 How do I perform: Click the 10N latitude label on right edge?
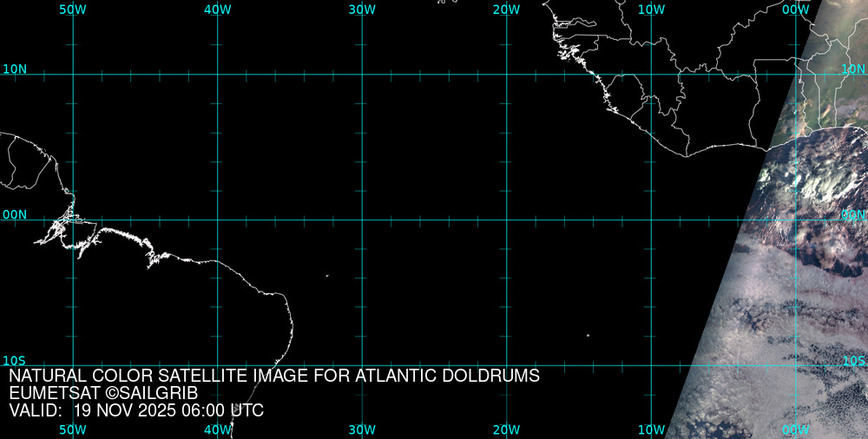coord(854,69)
